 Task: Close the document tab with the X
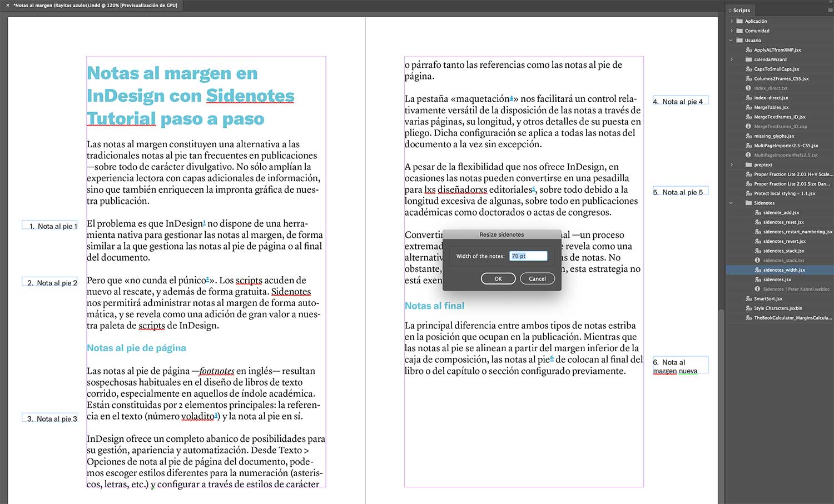tap(7, 6)
